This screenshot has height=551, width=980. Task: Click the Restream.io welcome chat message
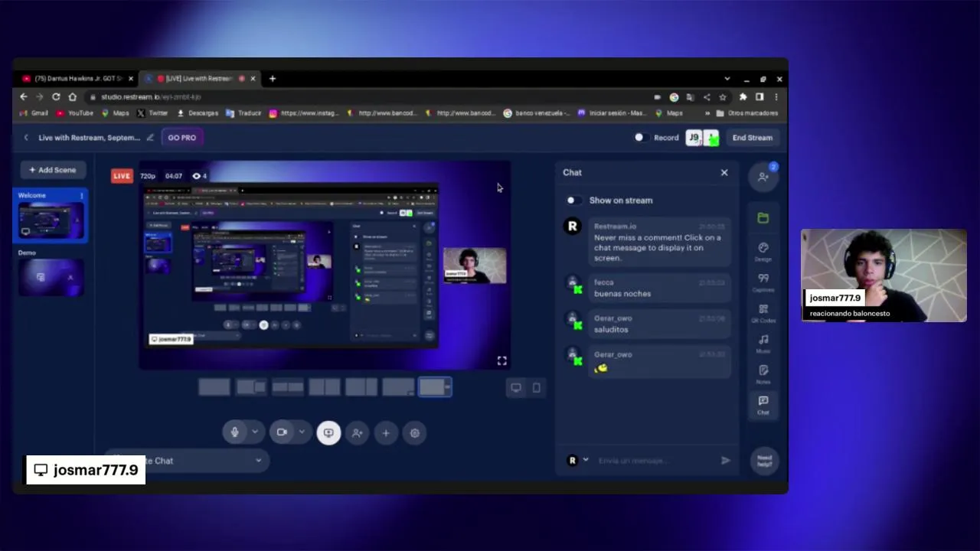pyautogui.click(x=658, y=242)
